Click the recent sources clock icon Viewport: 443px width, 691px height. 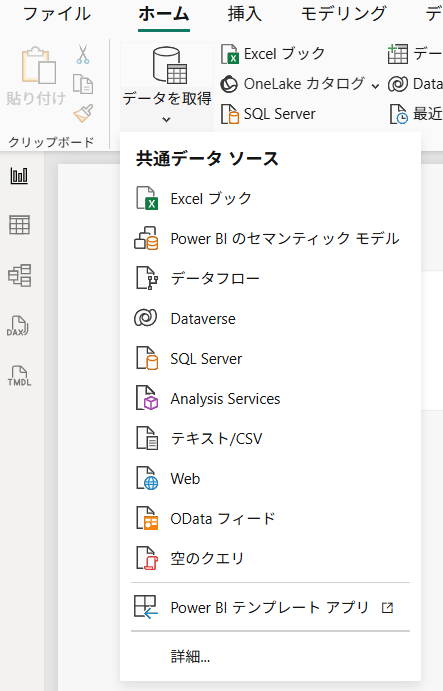coord(398,114)
